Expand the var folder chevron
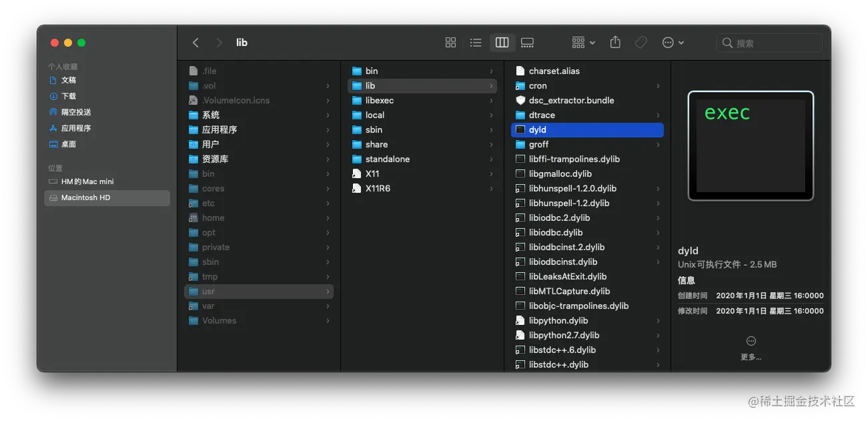 coord(328,306)
